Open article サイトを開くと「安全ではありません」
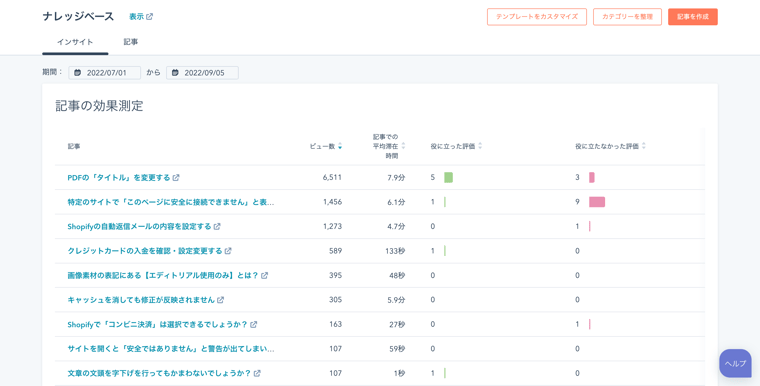Image resolution: width=760 pixels, height=386 pixels. coord(171,349)
